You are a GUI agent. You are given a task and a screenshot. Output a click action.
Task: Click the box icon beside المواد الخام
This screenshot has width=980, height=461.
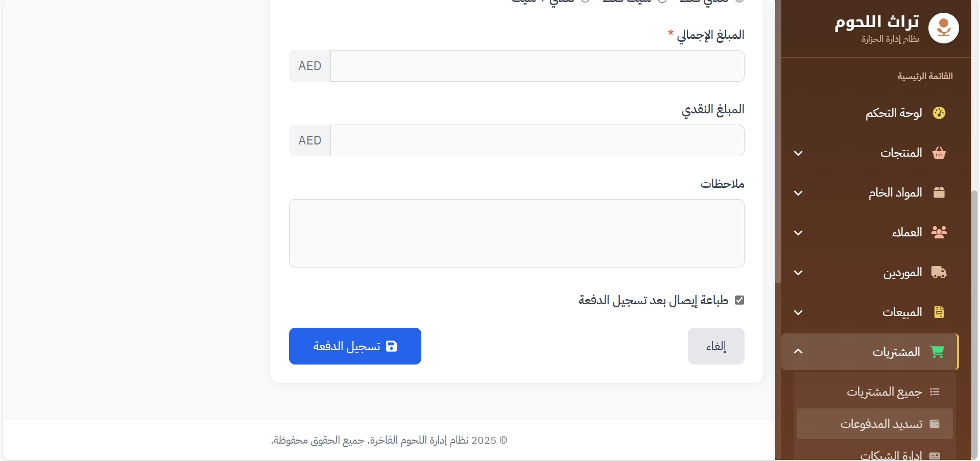939,192
